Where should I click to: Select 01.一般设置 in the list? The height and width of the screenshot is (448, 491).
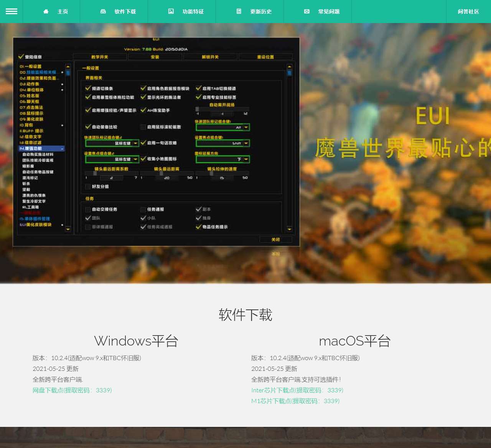[x=31, y=66]
